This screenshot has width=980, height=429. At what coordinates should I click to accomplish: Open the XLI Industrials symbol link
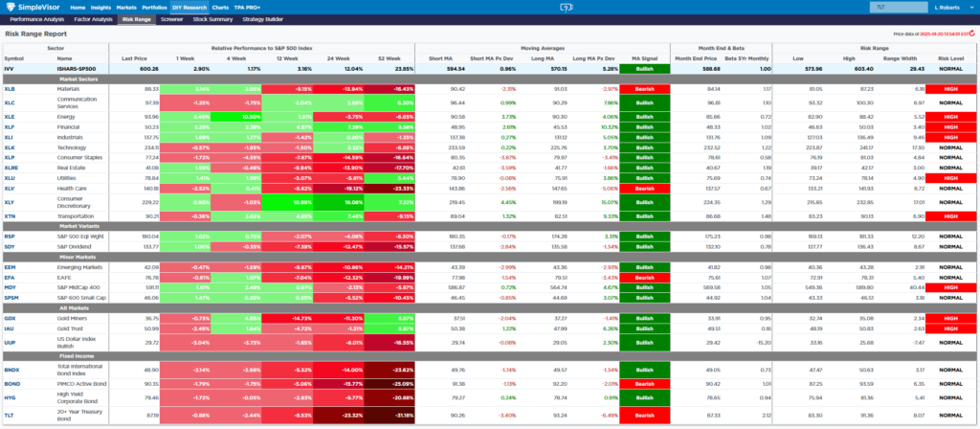coord(8,137)
